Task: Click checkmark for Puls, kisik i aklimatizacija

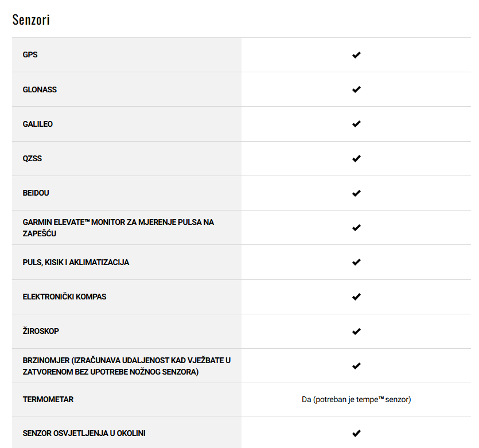Action: [356, 262]
